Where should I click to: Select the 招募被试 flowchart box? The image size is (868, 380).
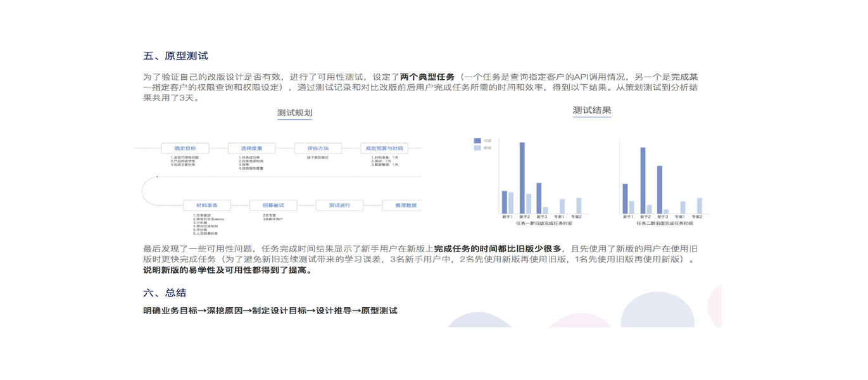[x=274, y=205]
